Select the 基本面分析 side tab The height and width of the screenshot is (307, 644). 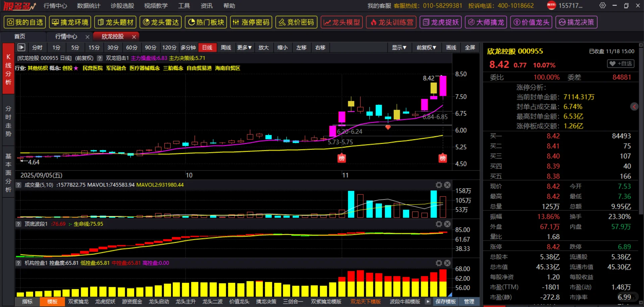click(8, 173)
